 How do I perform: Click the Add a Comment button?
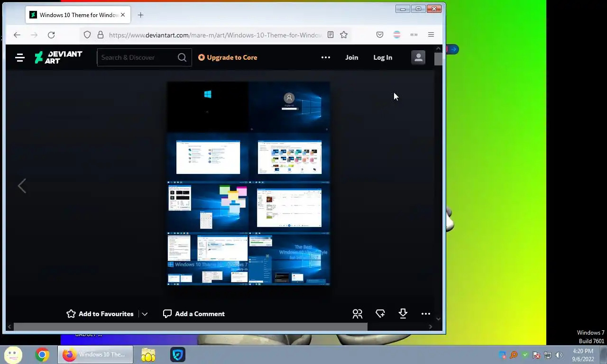pyautogui.click(x=193, y=314)
